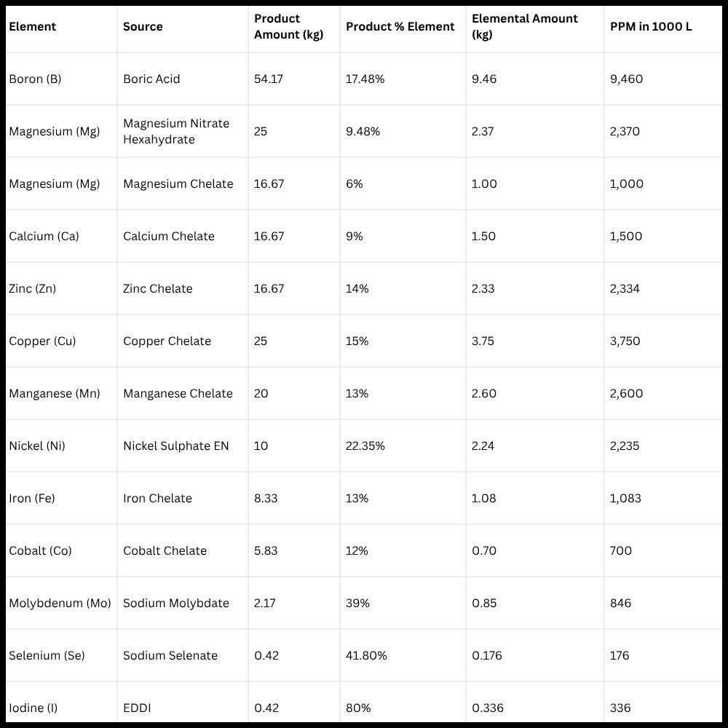The height and width of the screenshot is (728, 728).
Task: Click the 41.80% selenium percent cell
Action: click(366, 656)
